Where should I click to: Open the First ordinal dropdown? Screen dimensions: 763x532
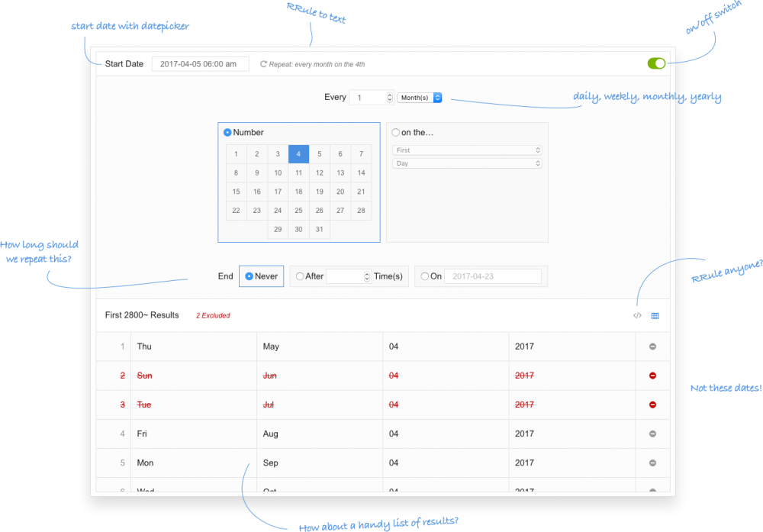pos(467,150)
